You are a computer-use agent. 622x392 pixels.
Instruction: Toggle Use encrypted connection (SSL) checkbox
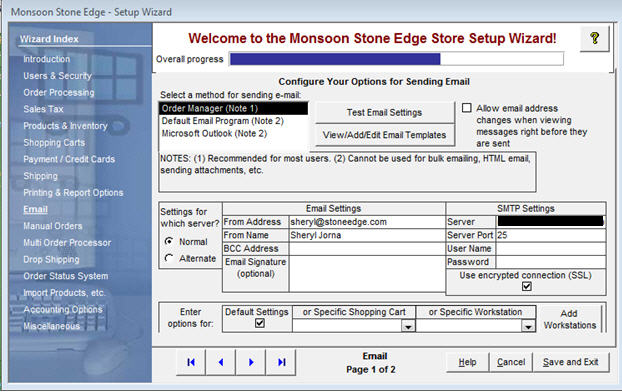click(x=526, y=286)
